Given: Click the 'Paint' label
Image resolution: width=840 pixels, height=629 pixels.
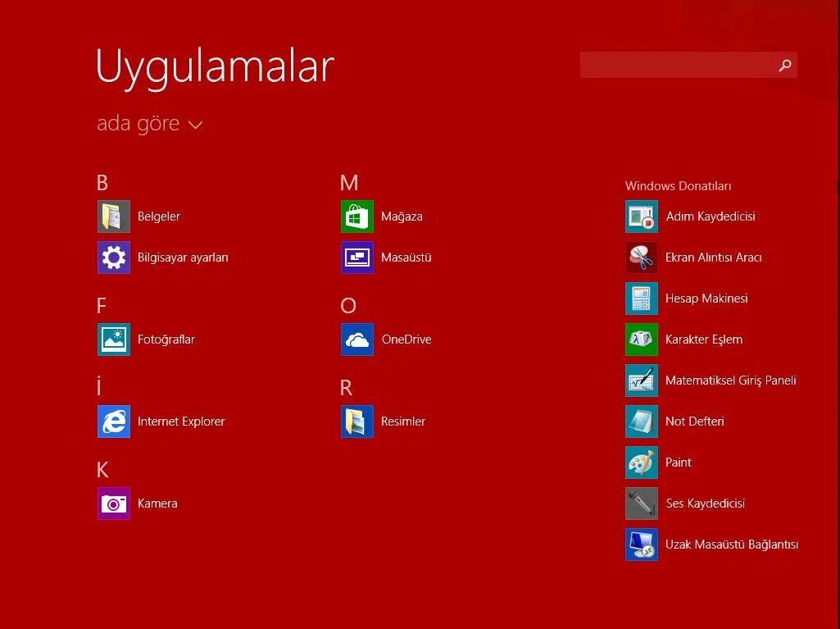Looking at the screenshot, I should coord(679,463).
